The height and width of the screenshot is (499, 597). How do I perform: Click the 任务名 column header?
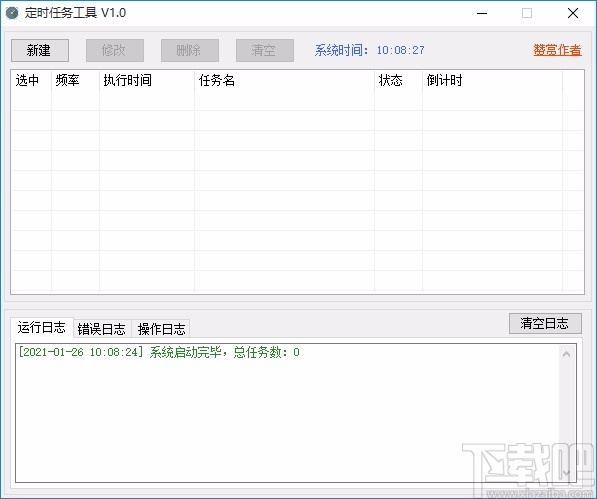point(284,80)
